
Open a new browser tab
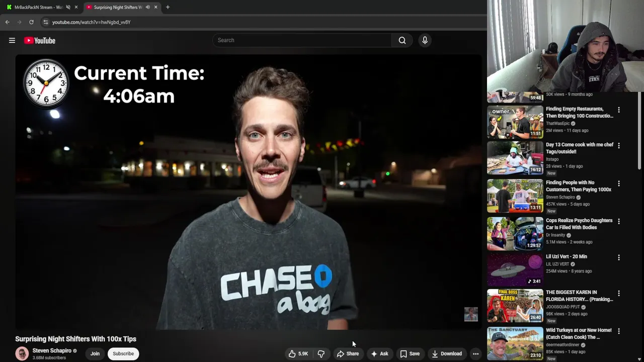click(168, 7)
